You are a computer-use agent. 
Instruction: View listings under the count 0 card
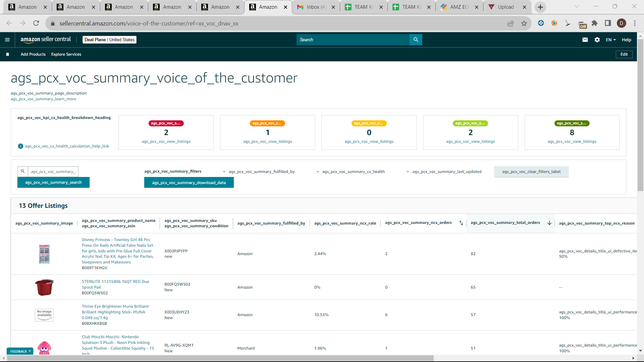[x=369, y=141]
